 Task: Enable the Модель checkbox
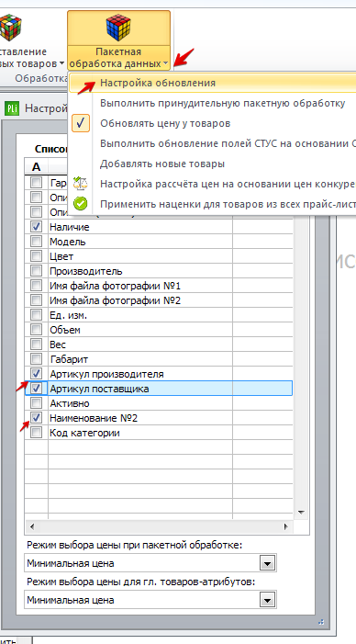[x=37, y=241]
